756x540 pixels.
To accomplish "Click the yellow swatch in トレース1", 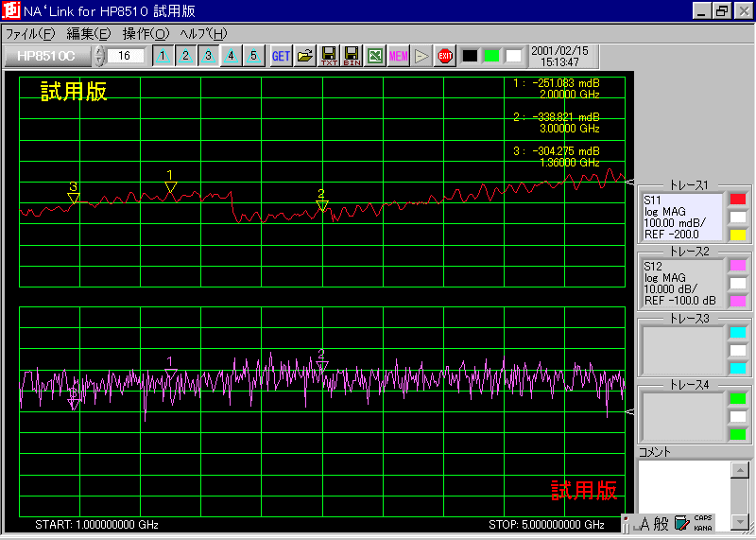I will (x=738, y=235).
